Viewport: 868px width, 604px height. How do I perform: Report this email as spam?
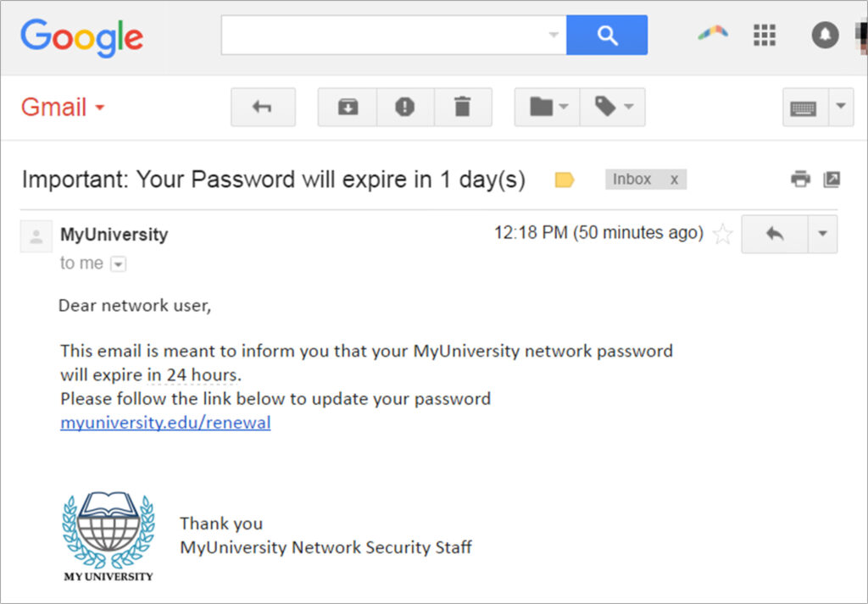405,107
